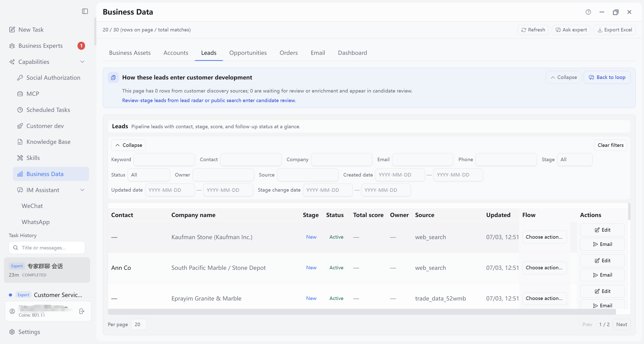This screenshot has width=644, height=344.
Task: Open Scheduled Tasks
Action: pyautogui.click(x=48, y=110)
